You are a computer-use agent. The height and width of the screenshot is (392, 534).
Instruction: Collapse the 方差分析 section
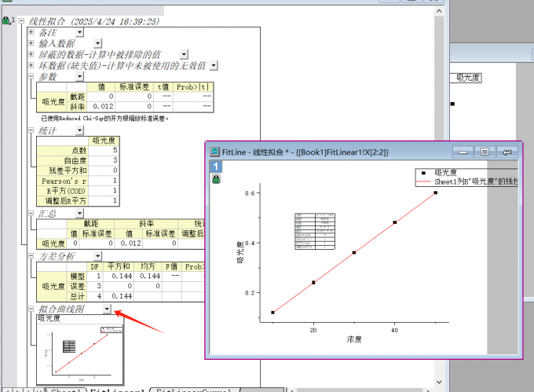(x=31, y=255)
